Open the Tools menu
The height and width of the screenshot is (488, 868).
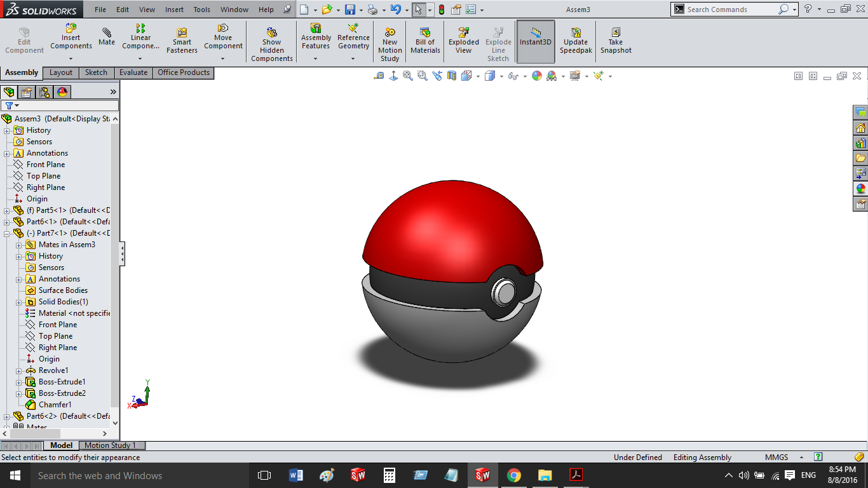point(202,10)
